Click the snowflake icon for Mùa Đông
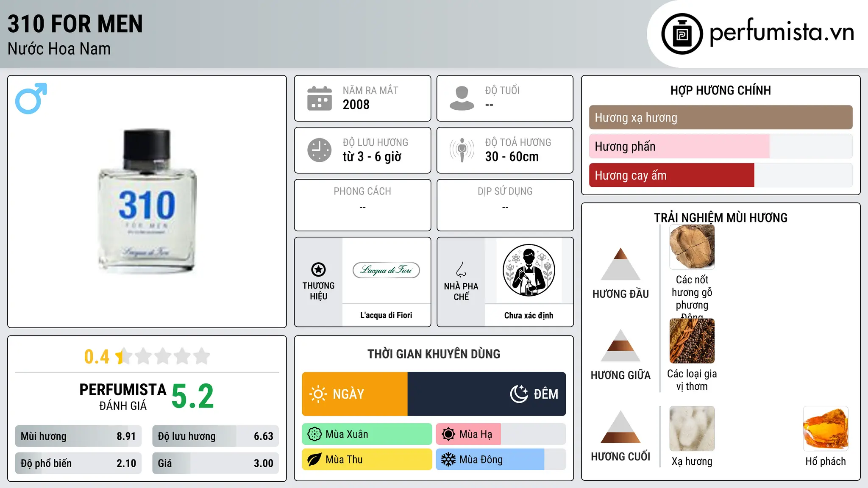868x488 pixels. click(448, 460)
